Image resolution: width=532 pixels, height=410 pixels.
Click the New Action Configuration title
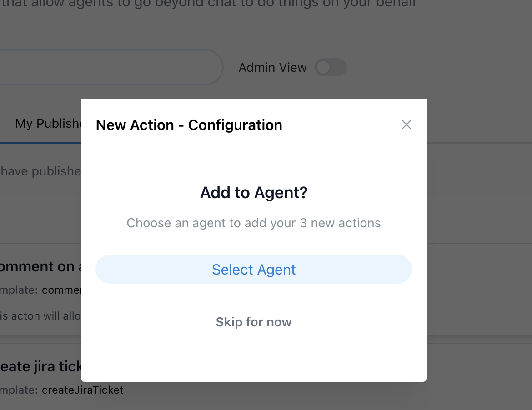click(189, 125)
